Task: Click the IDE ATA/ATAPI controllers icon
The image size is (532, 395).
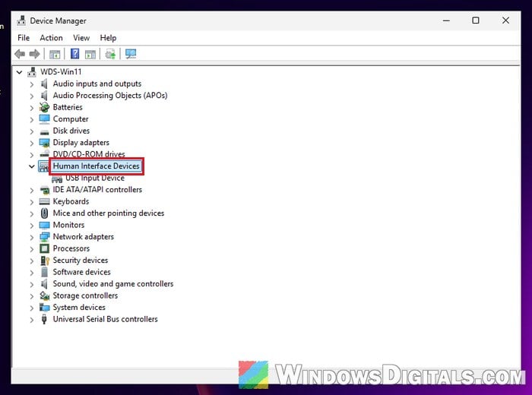Action: (44, 190)
